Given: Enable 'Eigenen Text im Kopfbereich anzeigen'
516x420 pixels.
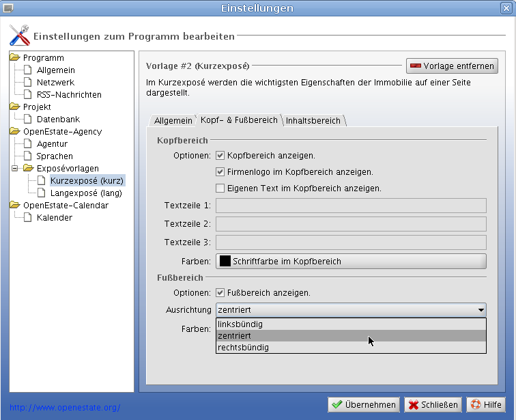Looking at the screenshot, I should tap(220, 188).
